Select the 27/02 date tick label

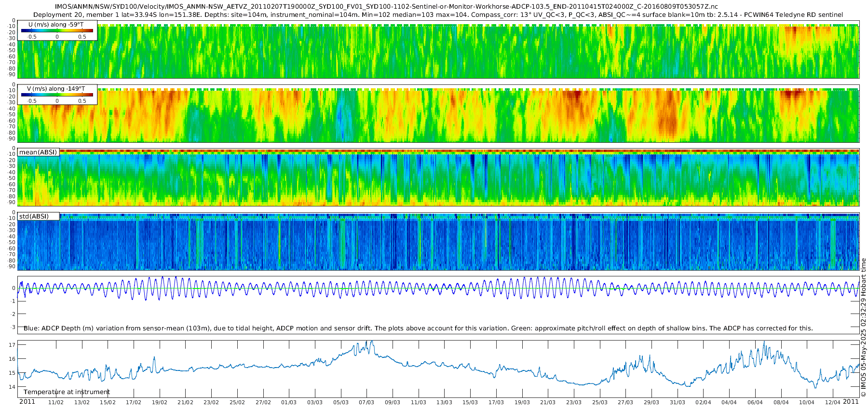tap(263, 402)
